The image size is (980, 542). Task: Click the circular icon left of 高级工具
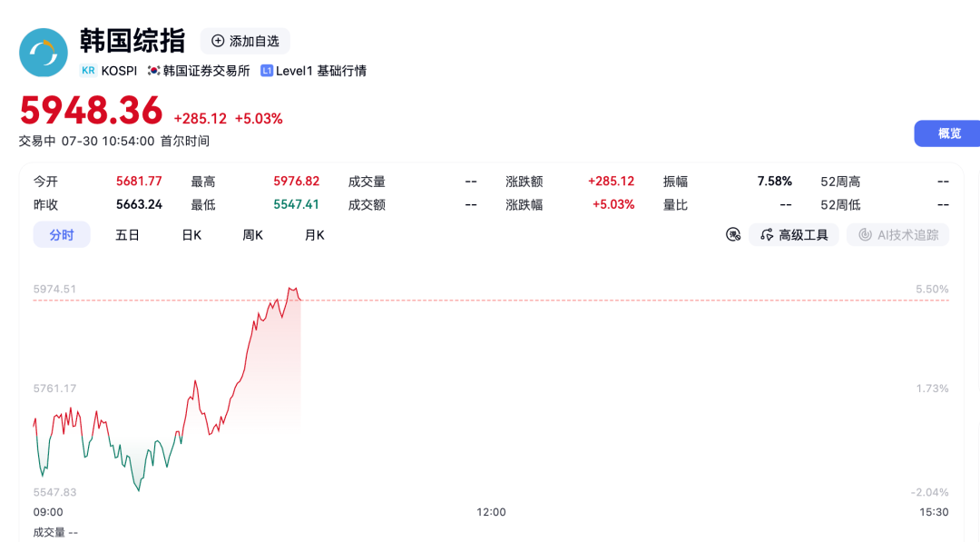733,234
